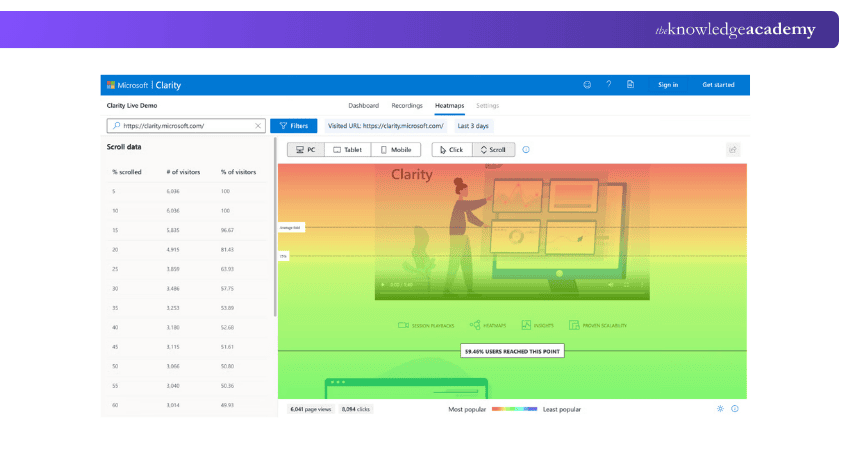Click the Most popular legend label

pos(467,409)
